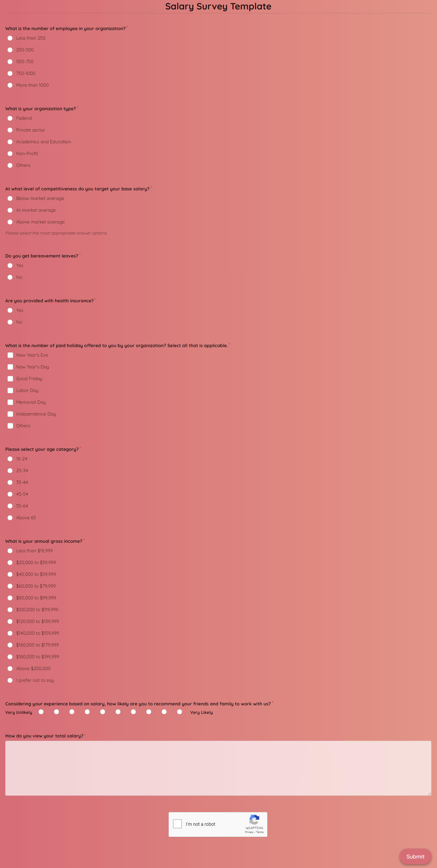The width and height of the screenshot is (437, 868).
Task: Choose 'Above 65' age category
Action: (10, 518)
